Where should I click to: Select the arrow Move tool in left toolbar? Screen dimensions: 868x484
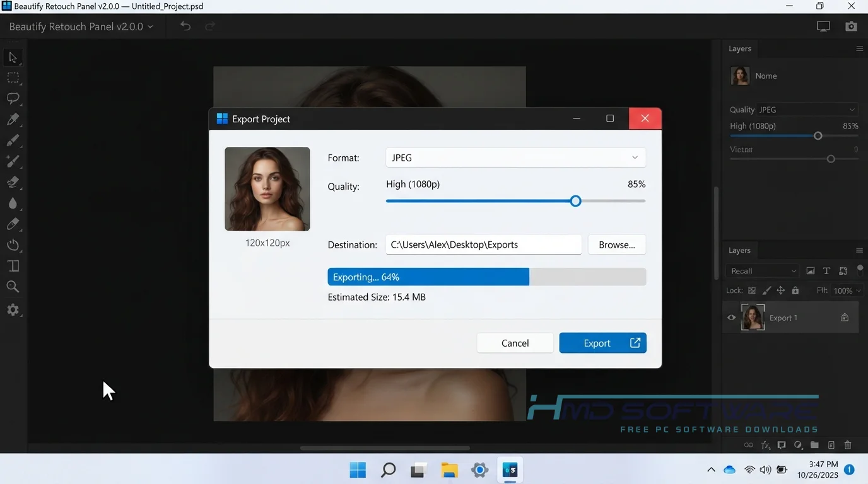pyautogui.click(x=13, y=57)
